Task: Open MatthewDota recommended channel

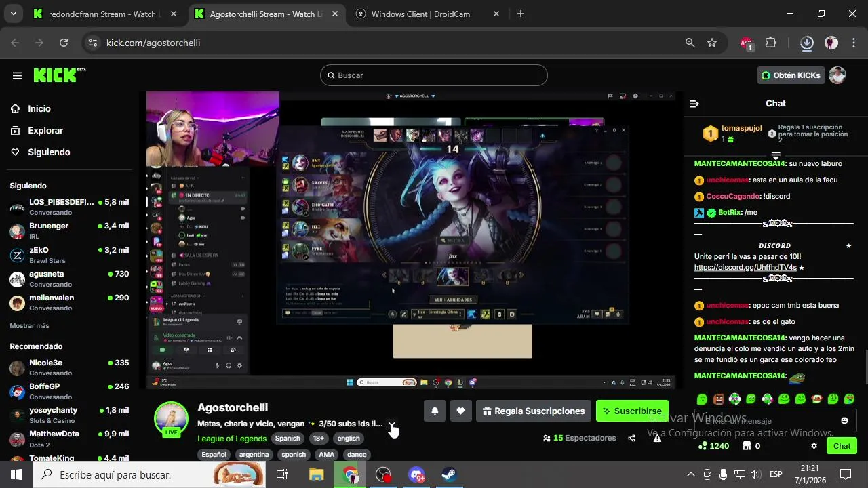Action: (68, 439)
